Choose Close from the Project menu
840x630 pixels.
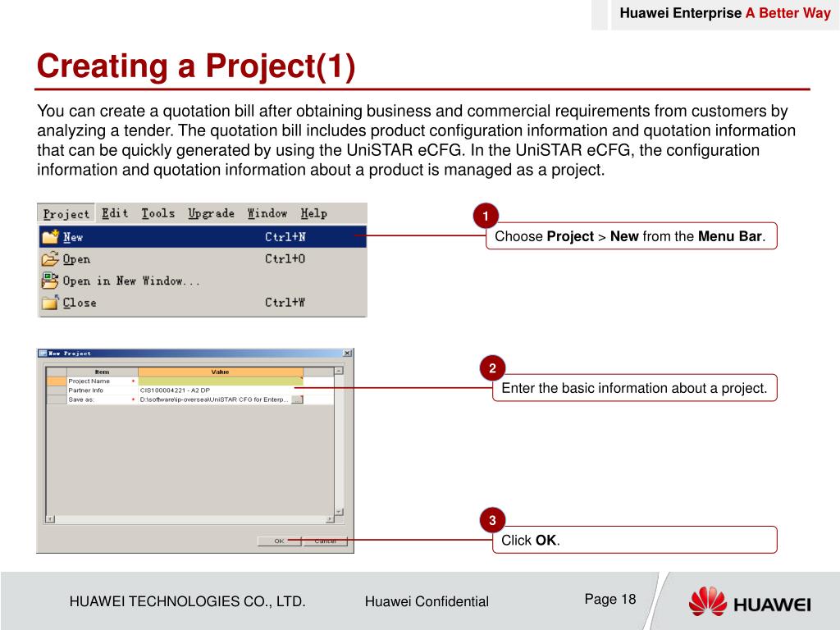click(203, 303)
